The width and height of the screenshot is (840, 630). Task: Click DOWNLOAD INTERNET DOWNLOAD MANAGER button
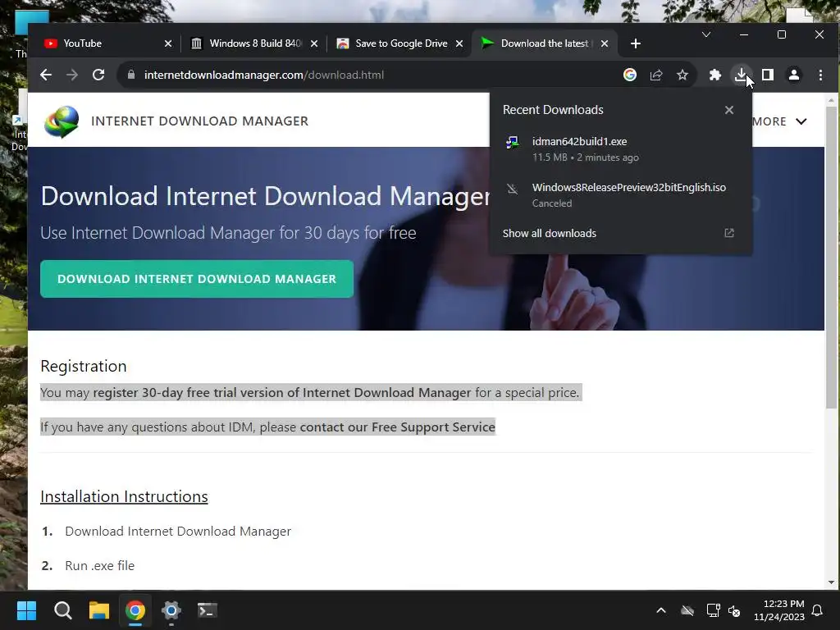click(x=197, y=279)
